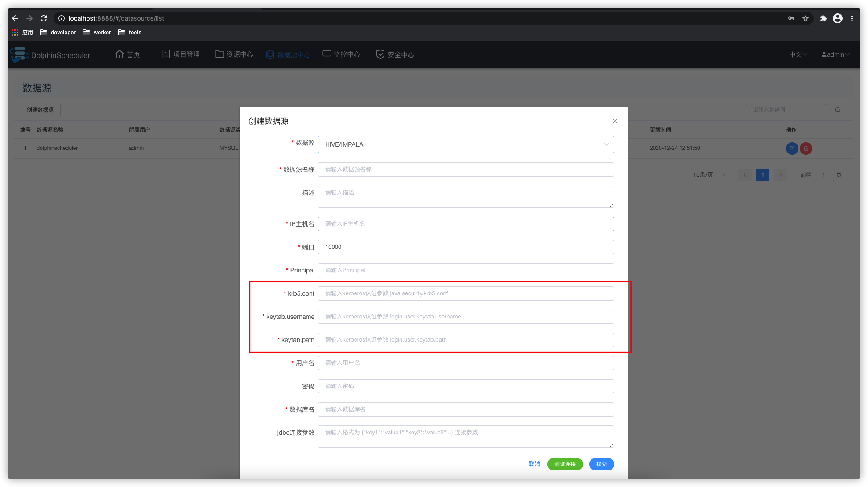Bookmark page with the star icon
Viewport: 868px width, 487px height.
pyautogui.click(x=805, y=18)
